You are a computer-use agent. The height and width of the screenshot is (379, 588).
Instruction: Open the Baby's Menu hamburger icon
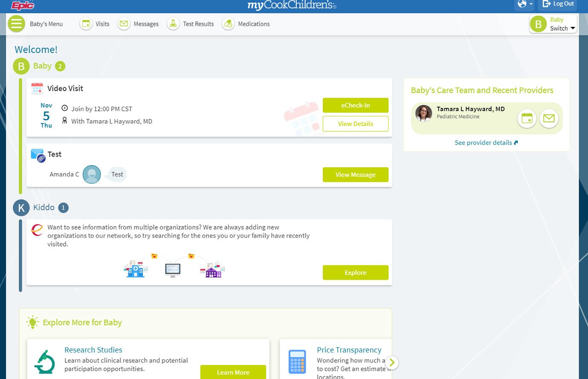[17, 24]
